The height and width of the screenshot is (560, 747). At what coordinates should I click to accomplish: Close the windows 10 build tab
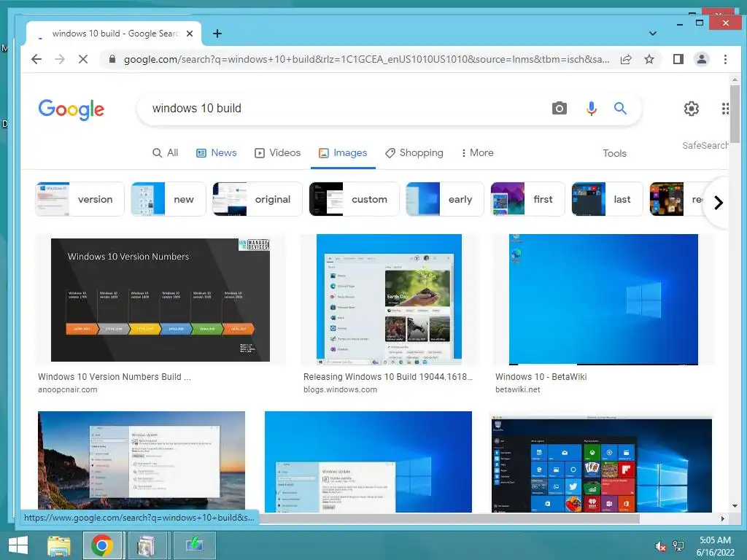click(190, 34)
